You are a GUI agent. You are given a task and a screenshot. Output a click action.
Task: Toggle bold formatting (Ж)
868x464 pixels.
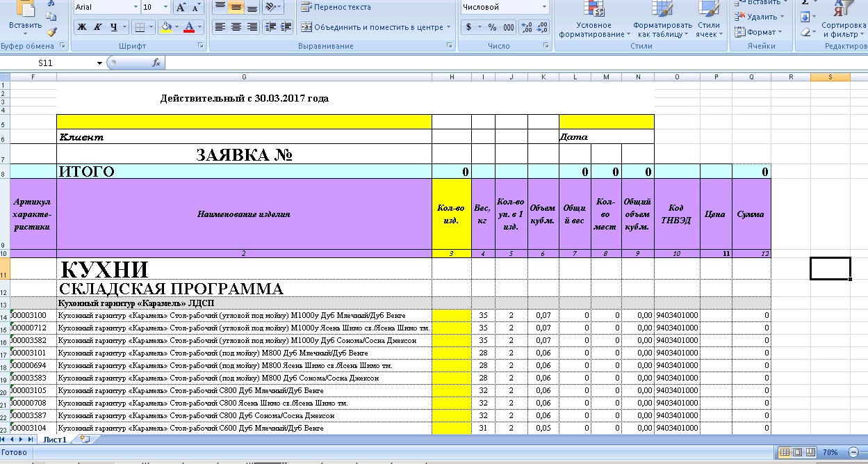point(81,27)
